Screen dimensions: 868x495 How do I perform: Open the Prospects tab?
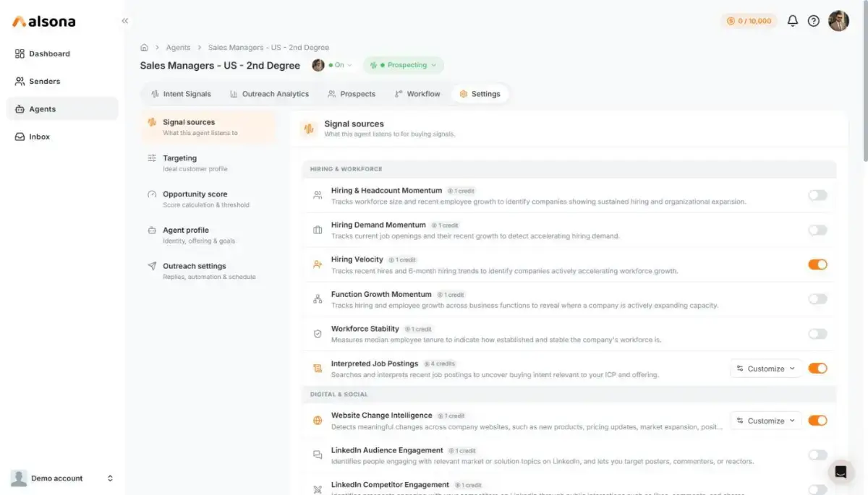tap(352, 94)
